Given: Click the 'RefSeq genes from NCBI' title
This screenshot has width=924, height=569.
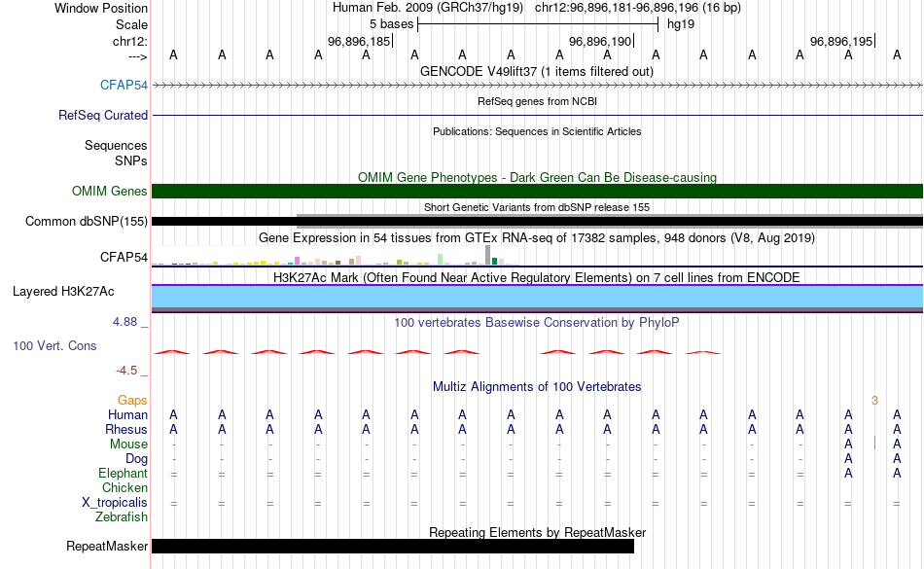Looking at the screenshot, I should 537,101.
